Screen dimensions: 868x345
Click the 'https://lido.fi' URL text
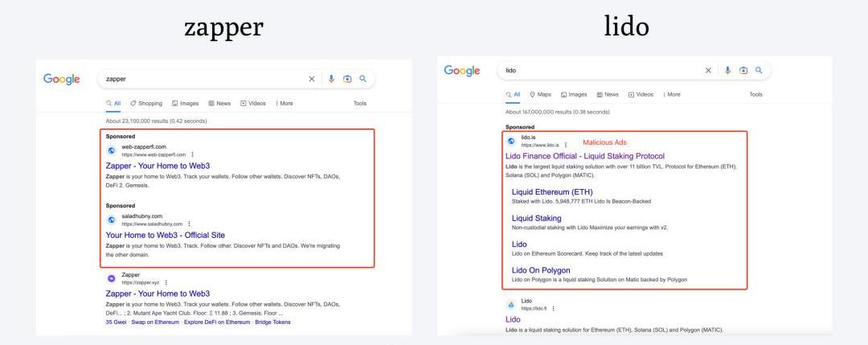(x=534, y=309)
